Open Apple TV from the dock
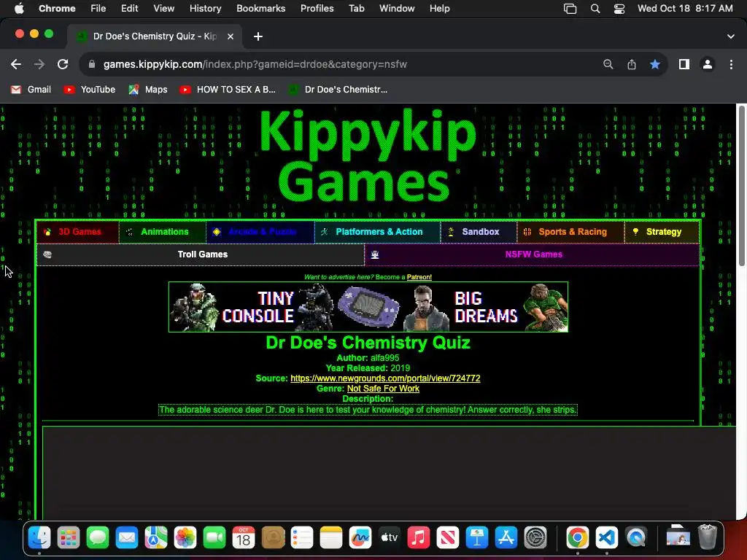This screenshot has width=747, height=560. pyautogui.click(x=390, y=538)
